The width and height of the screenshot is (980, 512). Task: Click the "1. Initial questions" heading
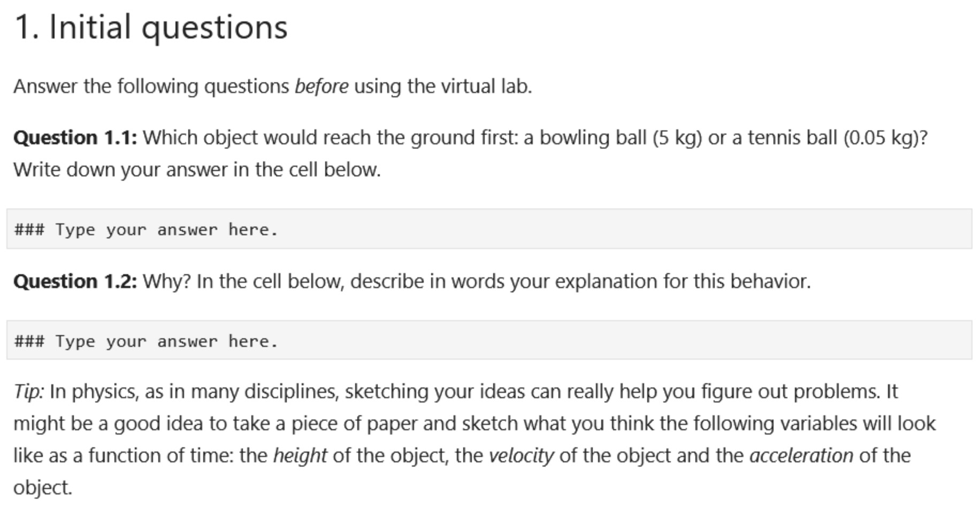coord(151,27)
